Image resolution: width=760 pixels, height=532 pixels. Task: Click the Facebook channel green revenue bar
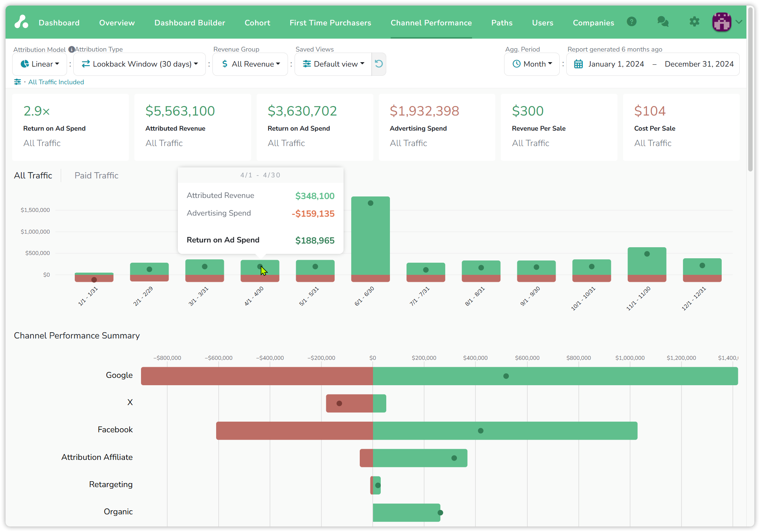pyautogui.click(x=505, y=430)
